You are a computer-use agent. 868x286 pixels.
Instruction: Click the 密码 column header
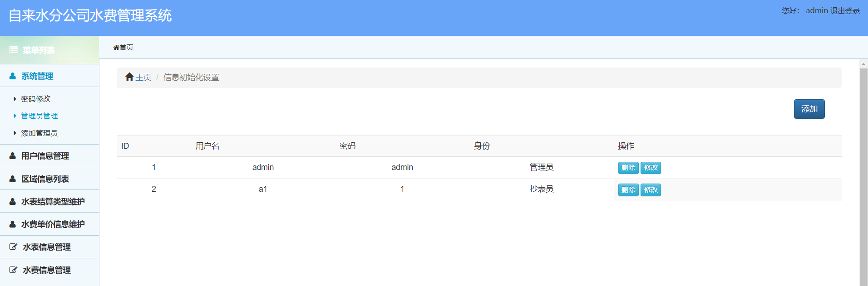pyautogui.click(x=348, y=146)
